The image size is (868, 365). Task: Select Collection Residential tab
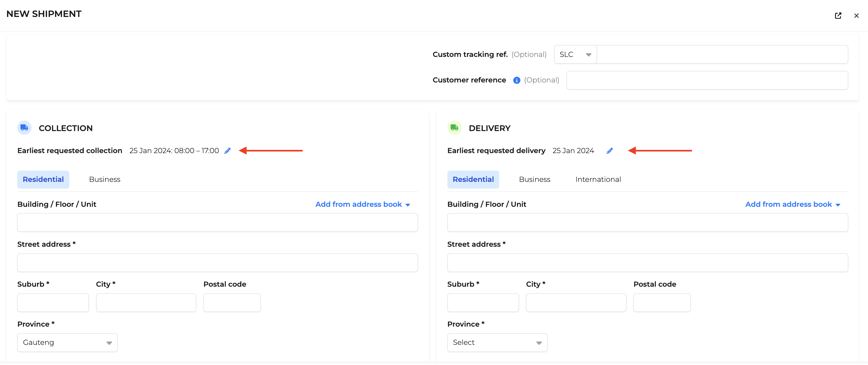pyautogui.click(x=43, y=179)
